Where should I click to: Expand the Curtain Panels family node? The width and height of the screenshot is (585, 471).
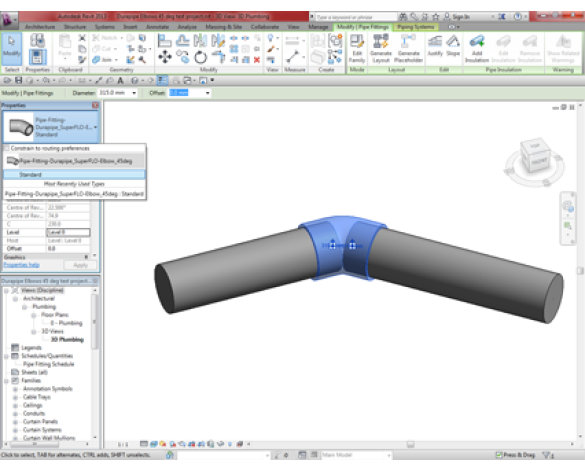[x=15, y=422]
